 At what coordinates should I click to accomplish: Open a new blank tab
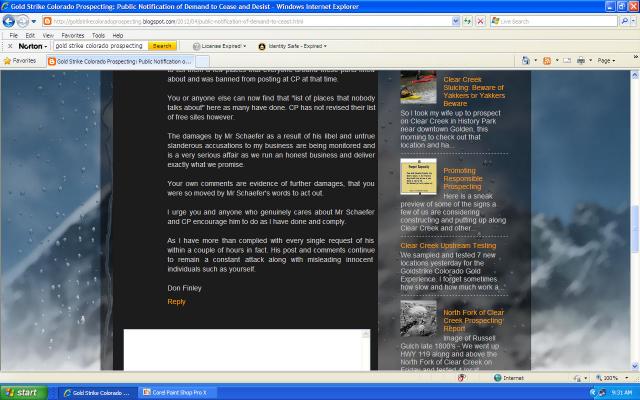pyautogui.click(x=202, y=61)
